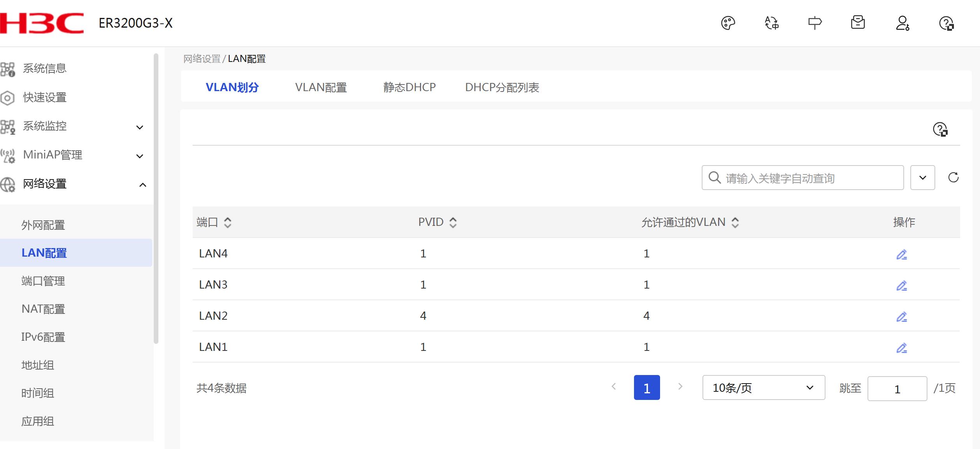Screen dimensions: 980x449
Task: Click the help icon above the table
Action: pyautogui.click(x=940, y=129)
